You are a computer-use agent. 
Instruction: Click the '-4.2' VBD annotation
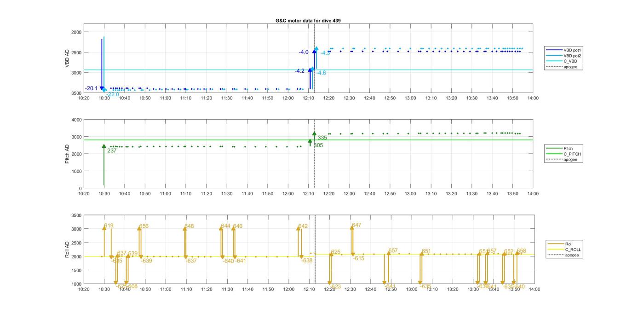pos(299,71)
